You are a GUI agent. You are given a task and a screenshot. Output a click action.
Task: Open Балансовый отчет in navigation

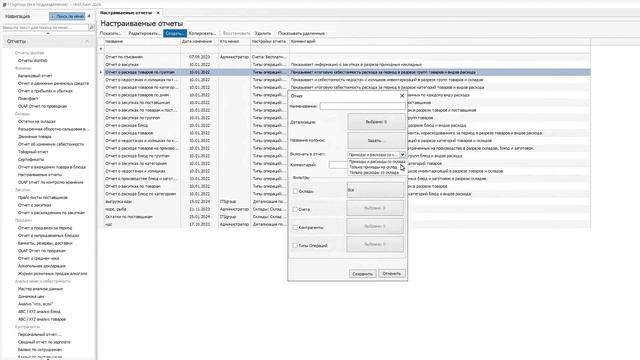[x=35, y=76]
